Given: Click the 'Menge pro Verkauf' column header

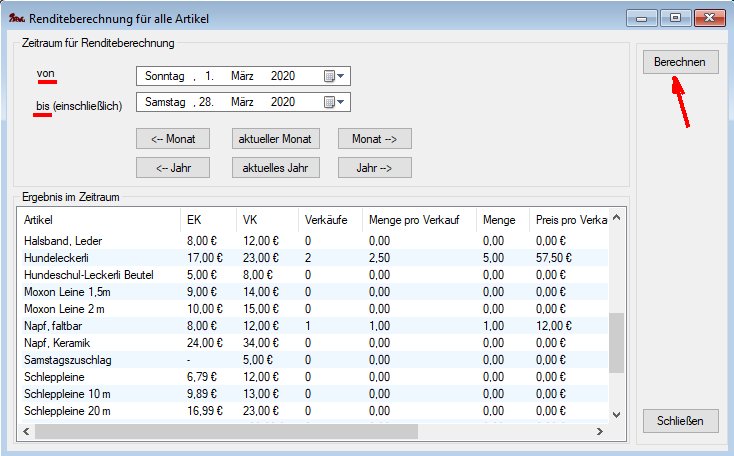Looking at the screenshot, I should pos(413,219).
